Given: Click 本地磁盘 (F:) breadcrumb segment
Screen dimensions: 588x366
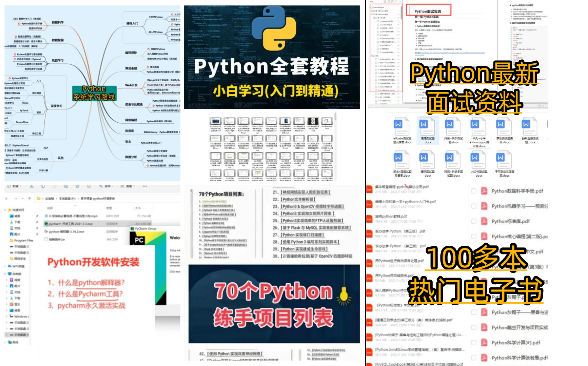Looking at the screenshot, I should pyautogui.click(x=67, y=199).
